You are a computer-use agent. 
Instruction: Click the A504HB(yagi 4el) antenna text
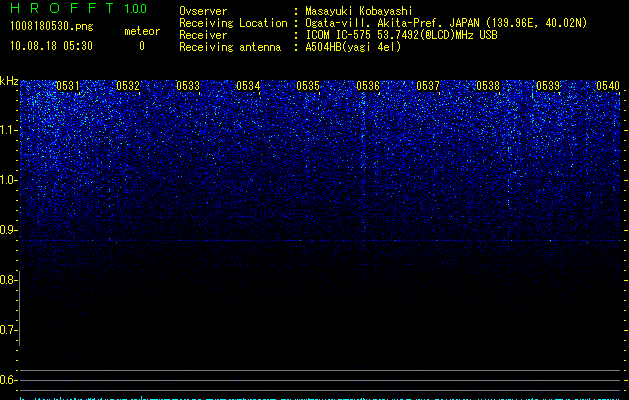tap(353, 47)
